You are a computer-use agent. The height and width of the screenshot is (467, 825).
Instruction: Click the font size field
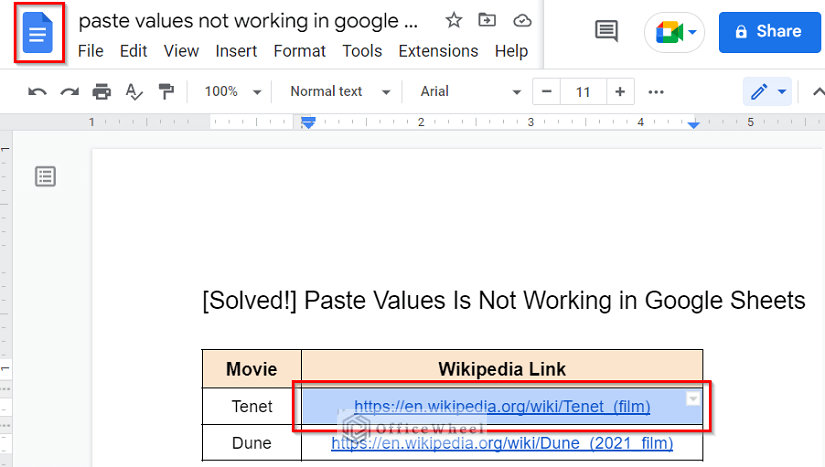tap(582, 92)
